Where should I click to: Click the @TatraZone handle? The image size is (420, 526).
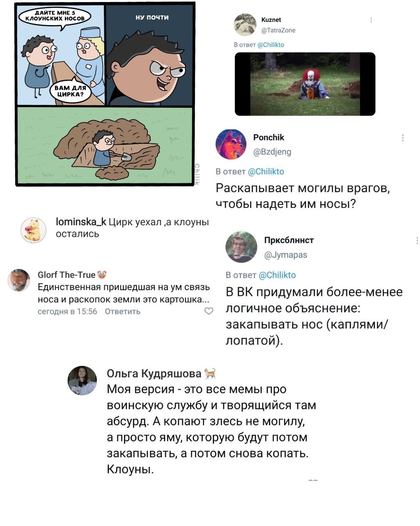[x=278, y=30]
